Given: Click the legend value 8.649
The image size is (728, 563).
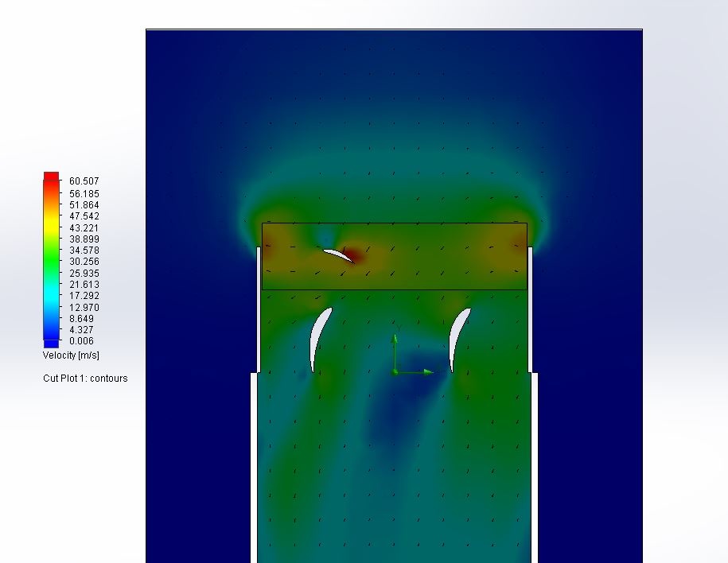Looking at the screenshot, I should [x=82, y=319].
